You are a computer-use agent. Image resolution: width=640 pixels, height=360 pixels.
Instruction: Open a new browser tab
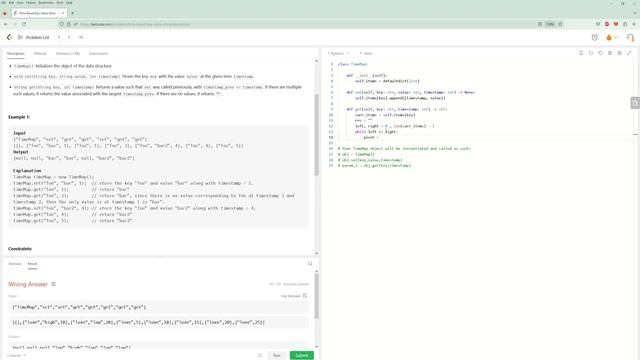tap(72, 13)
